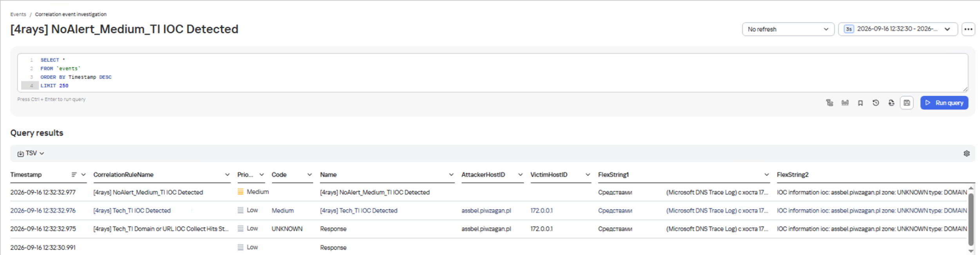Click the Timestamp sort order icon

tap(74, 174)
